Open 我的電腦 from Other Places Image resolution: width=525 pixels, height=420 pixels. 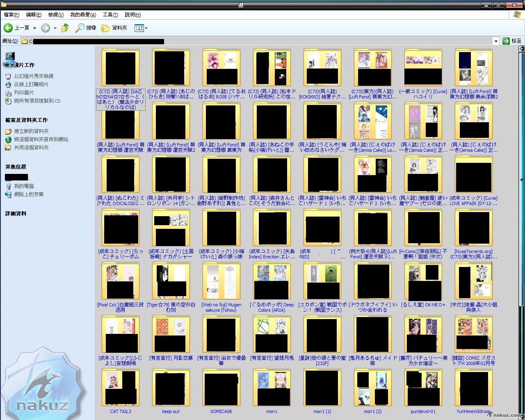pos(24,186)
